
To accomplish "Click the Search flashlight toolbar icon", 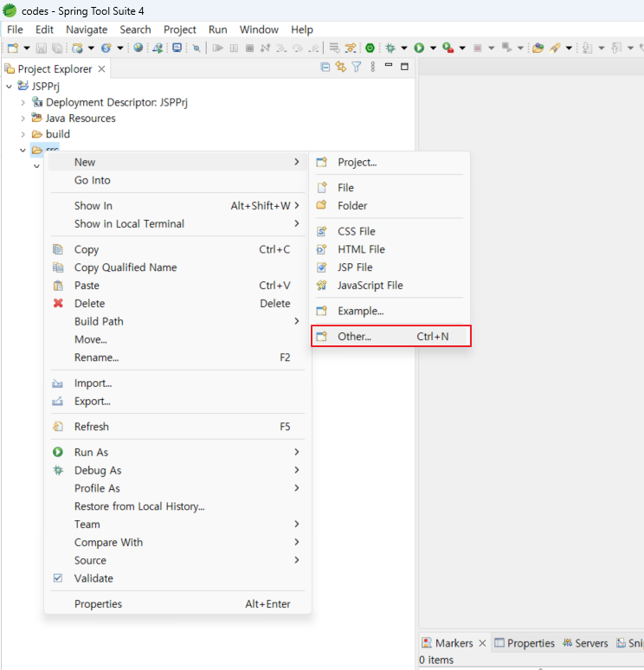I will (x=555, y=48).
